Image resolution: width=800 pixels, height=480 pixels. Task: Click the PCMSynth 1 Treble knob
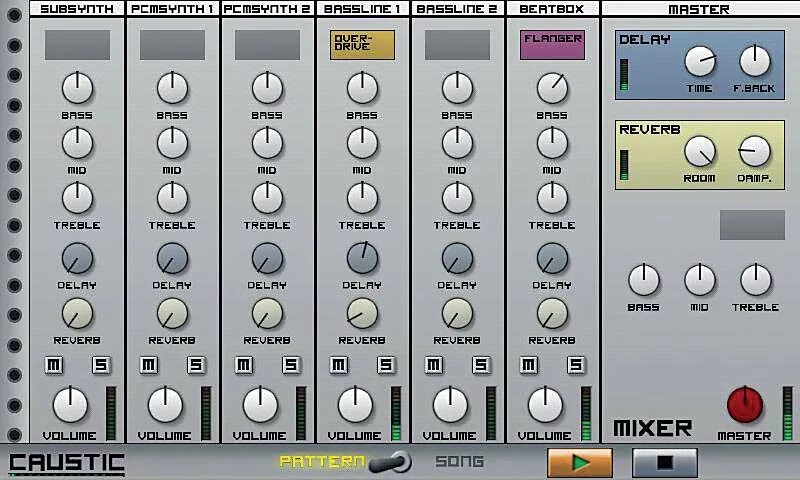[172, 198]
